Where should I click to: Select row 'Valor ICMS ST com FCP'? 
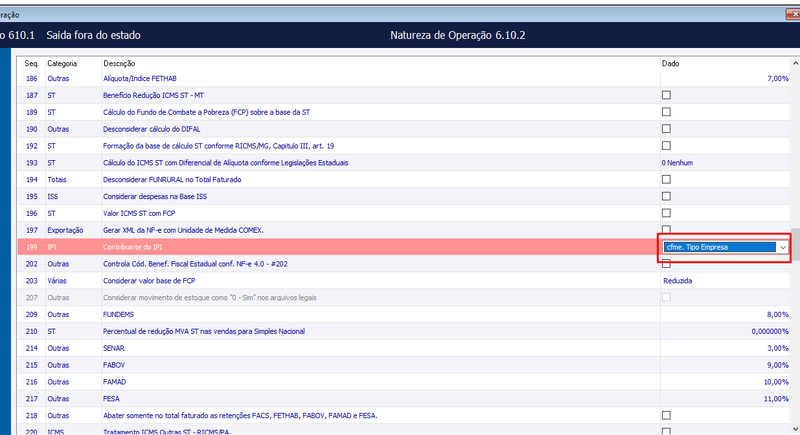coord(403,213)
